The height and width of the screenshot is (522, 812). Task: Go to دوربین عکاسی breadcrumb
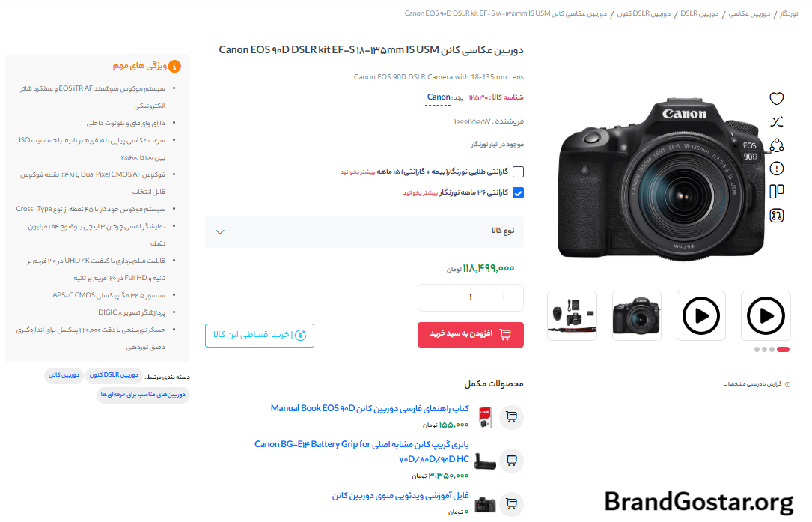pos(749,13)
